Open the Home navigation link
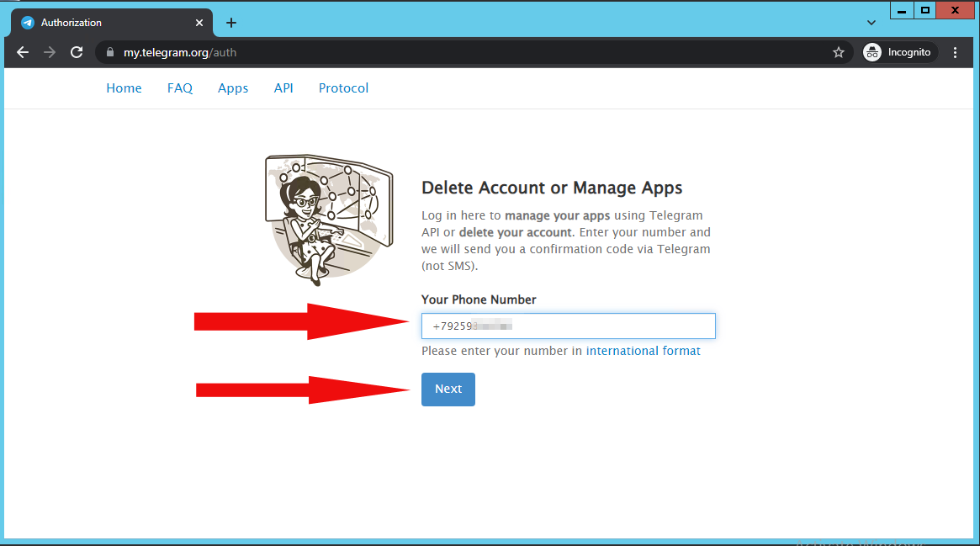Image resolution: width=980 pixels, height=546 pixels. 124,88
